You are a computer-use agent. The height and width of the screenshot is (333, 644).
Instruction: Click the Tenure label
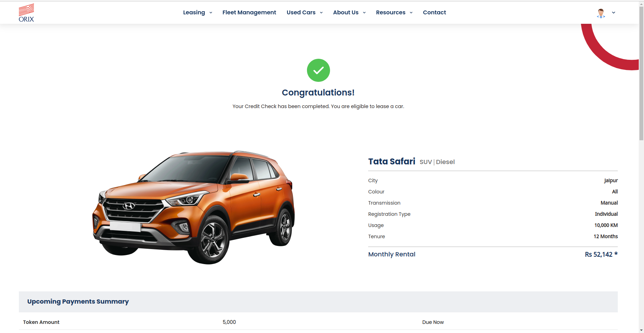tap(377, 236)
